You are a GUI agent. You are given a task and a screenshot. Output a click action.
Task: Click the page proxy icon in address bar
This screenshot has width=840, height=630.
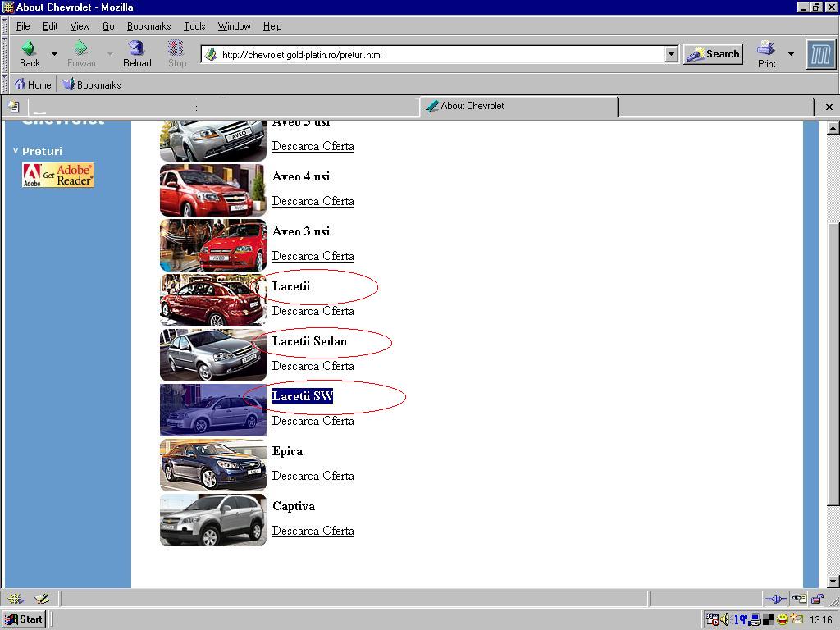pyautogui.click(x=211, y=54)
